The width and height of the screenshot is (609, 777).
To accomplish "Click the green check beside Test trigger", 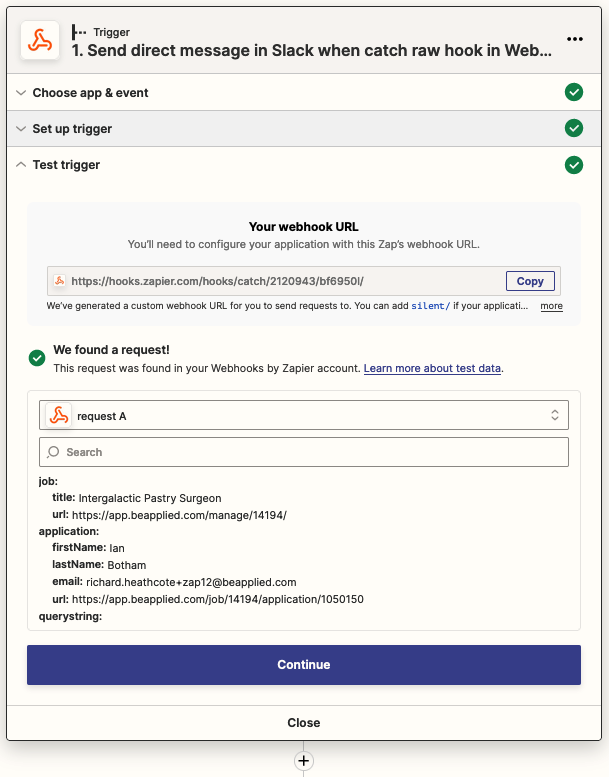I will click(574, 165).
